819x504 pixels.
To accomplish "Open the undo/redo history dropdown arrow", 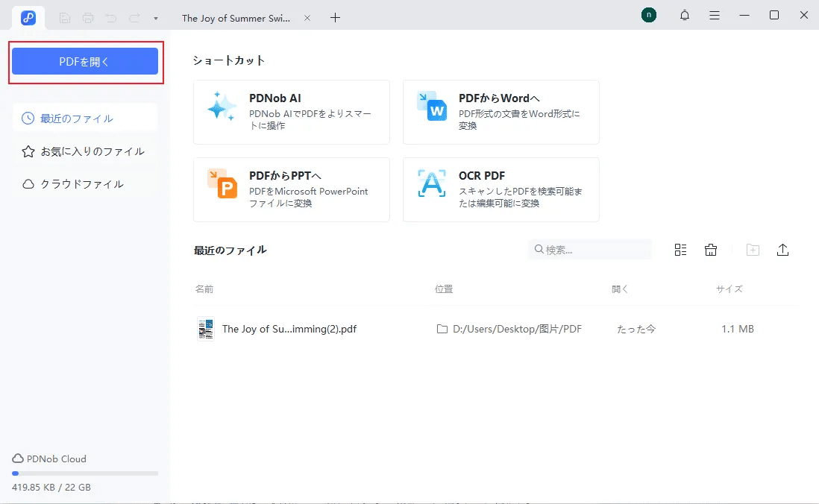I will click(155, 17).
